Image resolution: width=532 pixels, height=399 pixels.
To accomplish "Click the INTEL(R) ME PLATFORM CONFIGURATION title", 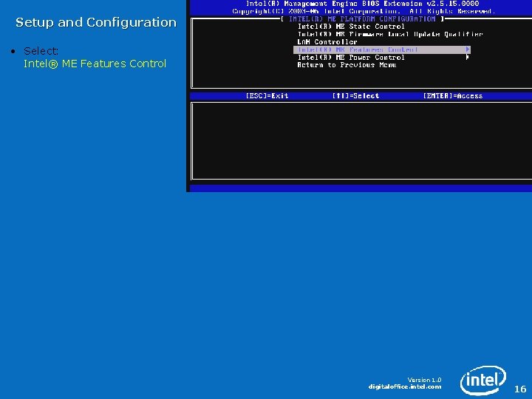I will (x=362, y=19).
